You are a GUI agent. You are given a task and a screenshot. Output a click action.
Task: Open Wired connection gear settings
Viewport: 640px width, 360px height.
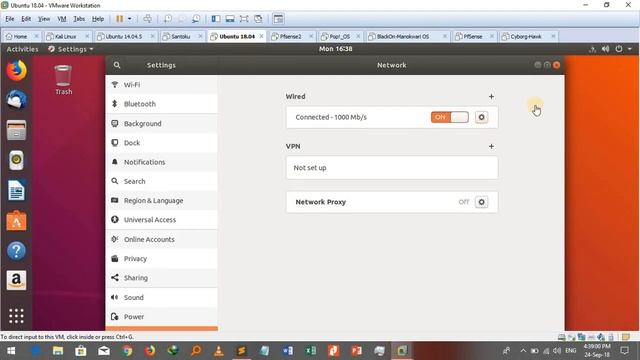482,117
